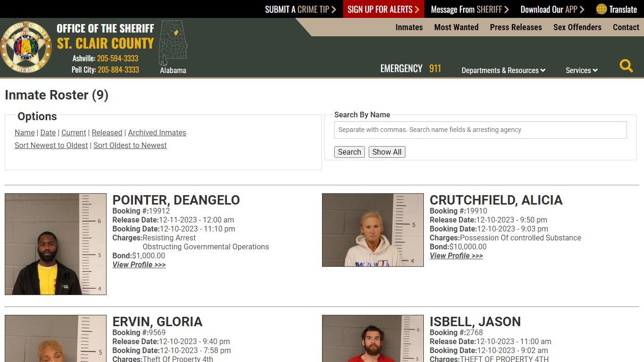Open Sex Offenders menu item

(578, 27)
